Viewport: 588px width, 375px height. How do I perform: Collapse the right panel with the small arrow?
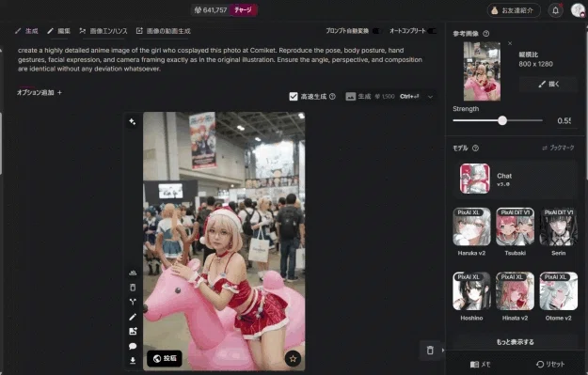[443, 351]
